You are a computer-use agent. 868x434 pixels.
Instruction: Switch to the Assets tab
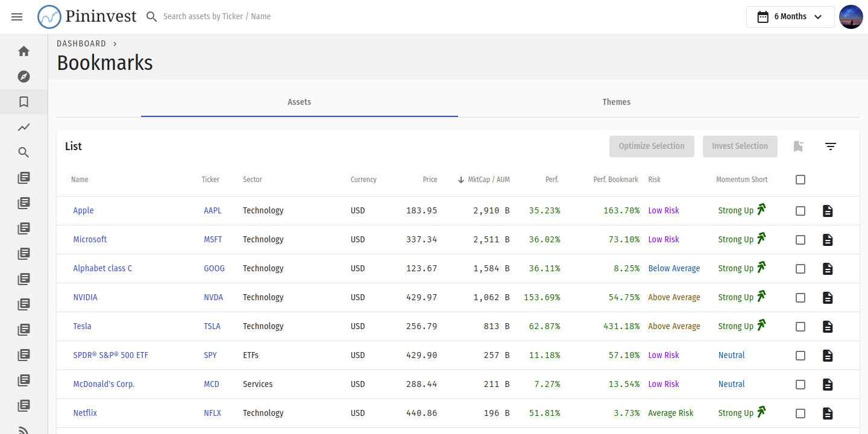pos(300,102)
